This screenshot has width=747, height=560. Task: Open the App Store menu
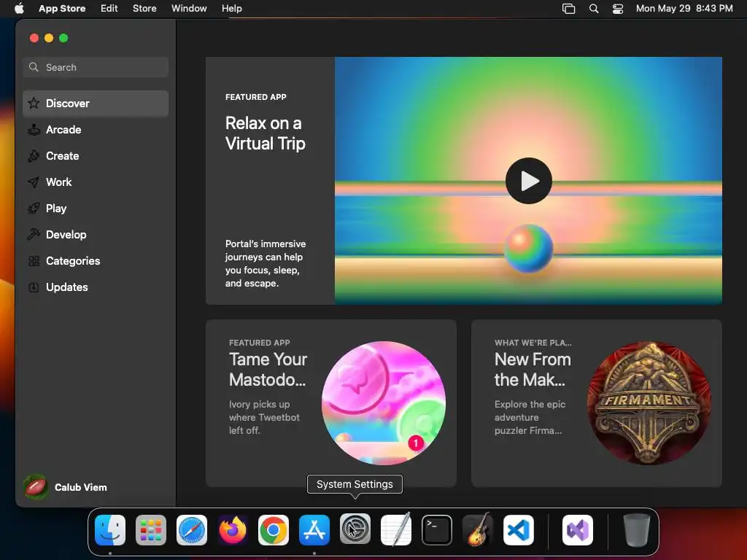[x=62, y=8]
